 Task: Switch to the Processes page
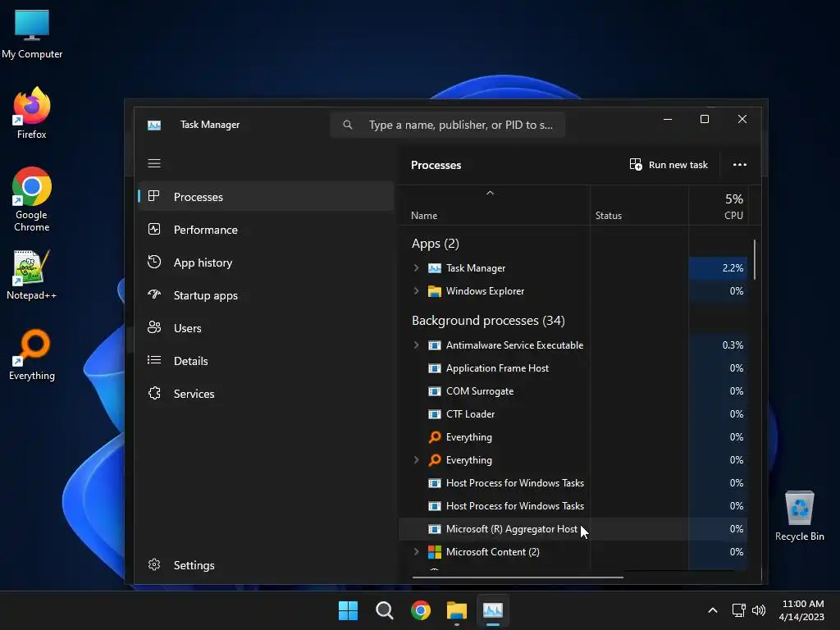coord(267,197)
